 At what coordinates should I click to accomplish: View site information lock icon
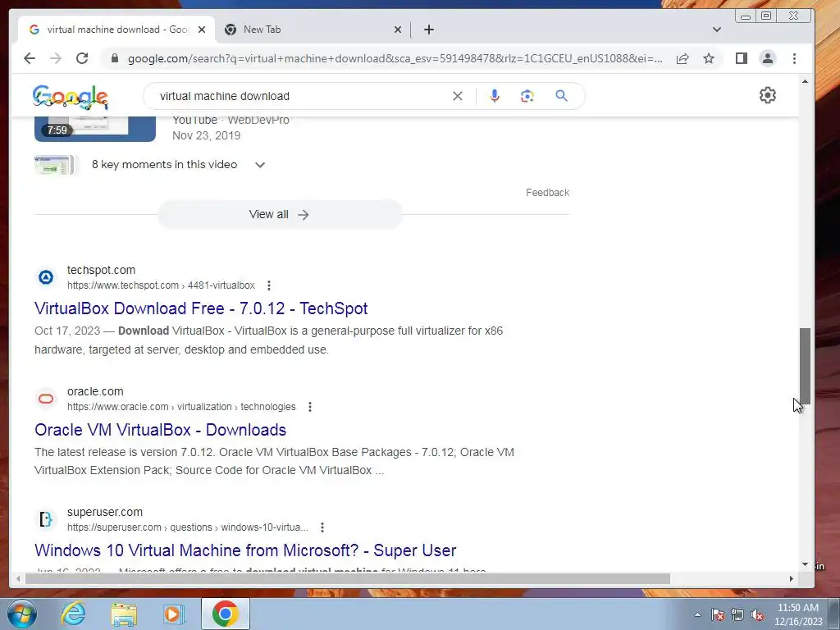[x=114, y=58]
